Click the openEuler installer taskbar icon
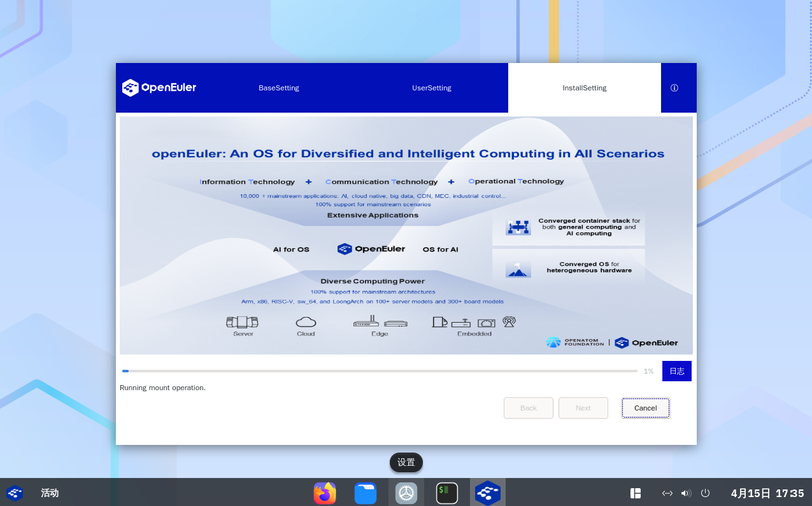 click(488, 493)
